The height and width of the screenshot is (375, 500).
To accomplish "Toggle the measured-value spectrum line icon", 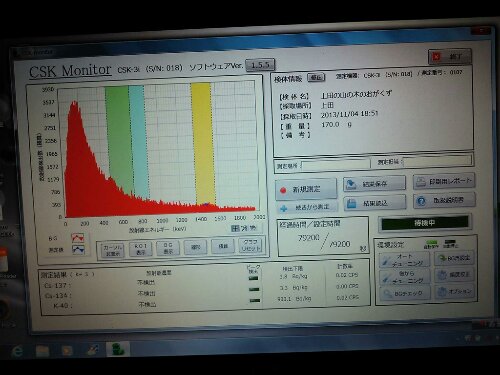I will [78, 250].
